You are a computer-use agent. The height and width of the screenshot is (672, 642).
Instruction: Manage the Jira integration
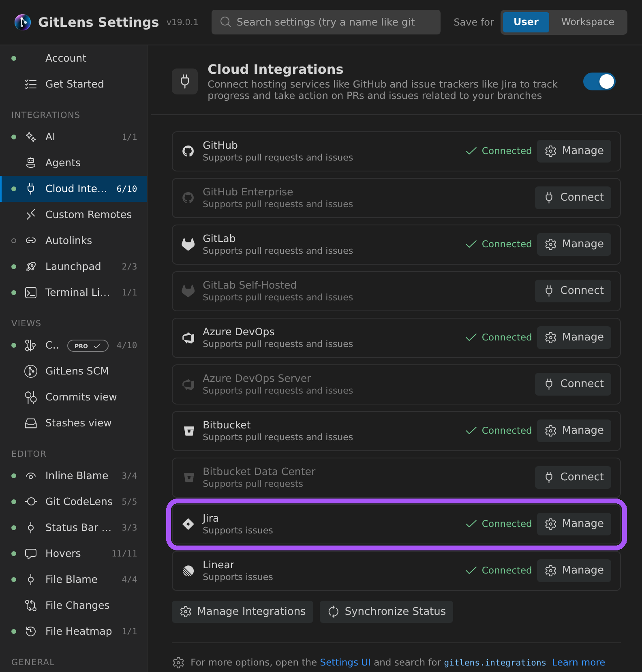[x=574, y=524]
